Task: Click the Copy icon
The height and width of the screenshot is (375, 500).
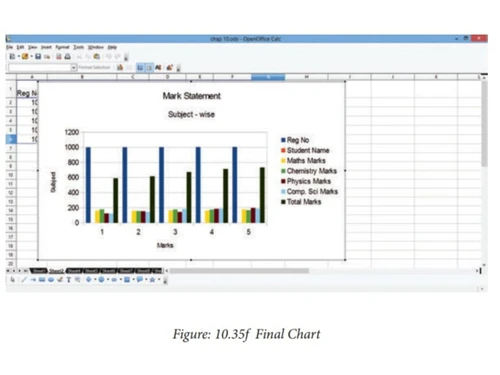Action: pyautogui.click(x=88, y=57)
